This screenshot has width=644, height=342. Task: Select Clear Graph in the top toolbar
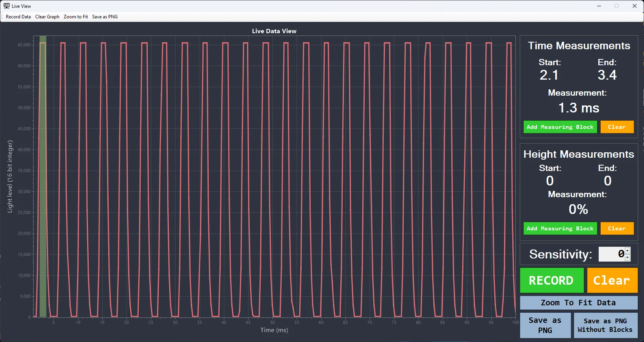pyautogui.click(x=47, y=17)
